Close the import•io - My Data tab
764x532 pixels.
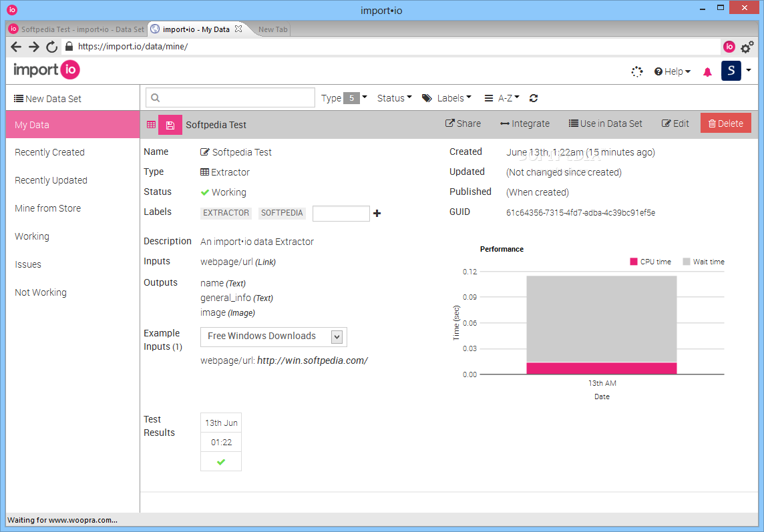[238, 29]
